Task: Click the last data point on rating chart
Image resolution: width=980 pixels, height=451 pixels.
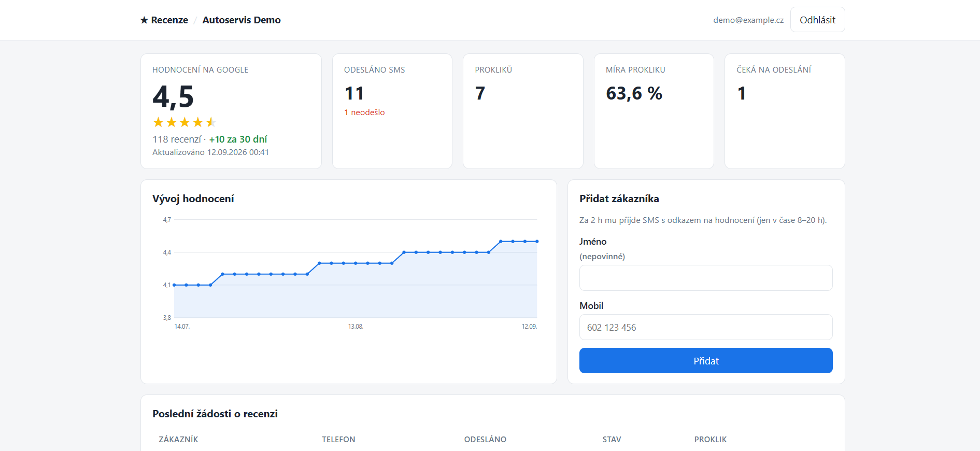Action: pyautogui.click(x=537, y=242)
